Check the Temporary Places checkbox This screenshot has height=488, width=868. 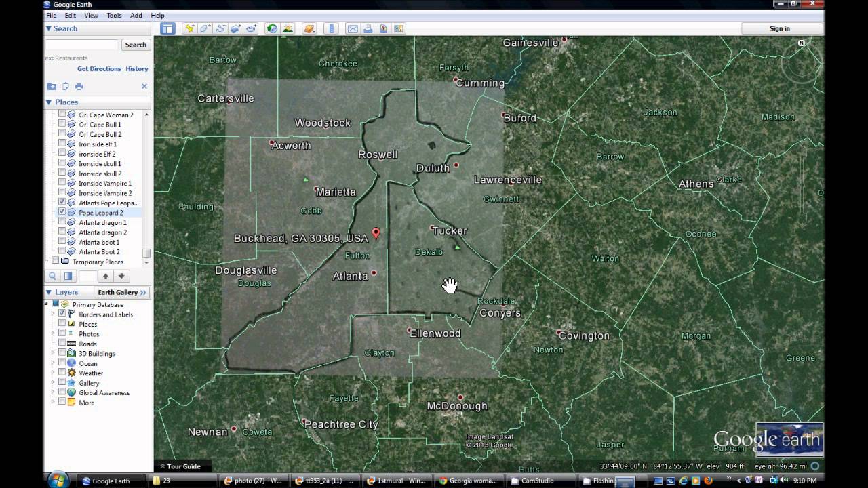click(56, 261)
